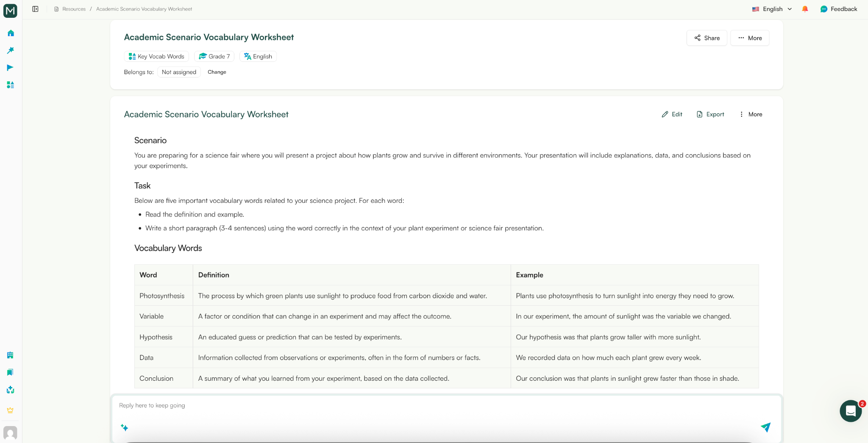The image size is (868, 443).
Task: Click the building icon near sidebar bottom
Action: 10,355
